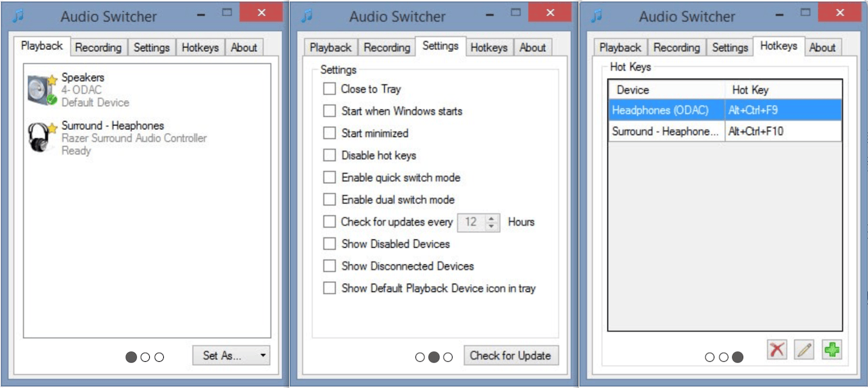Click the Hotkeys tab in Hotkeys window
Screen dimensions: 868x388
click(778, 46)
